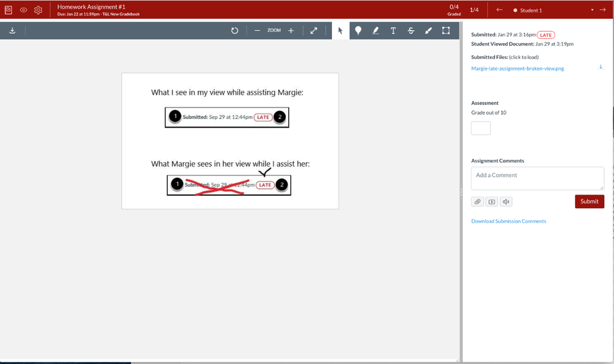Select the free text annotation tool
The image size is (614, 364).
click(x=393, y=31)
